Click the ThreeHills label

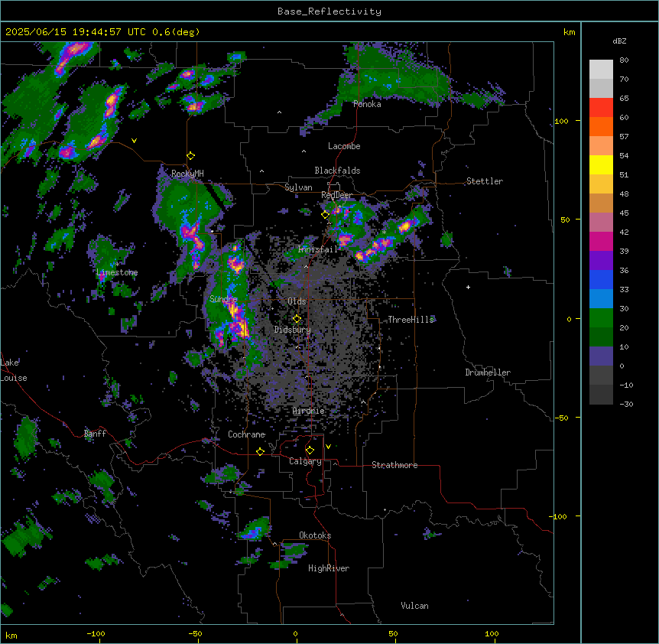pos(411,320)
